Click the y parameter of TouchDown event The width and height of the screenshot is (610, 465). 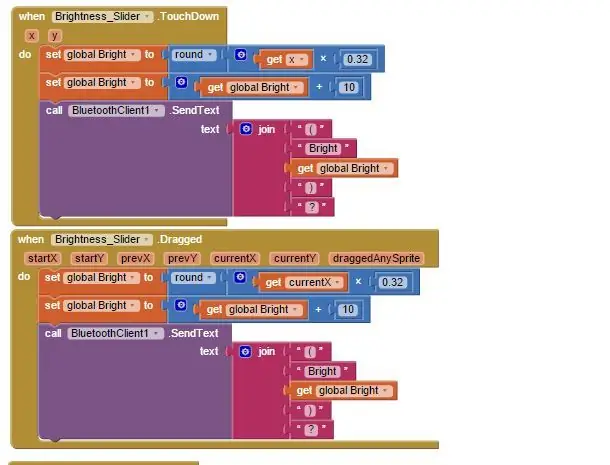tap(55, 36)
